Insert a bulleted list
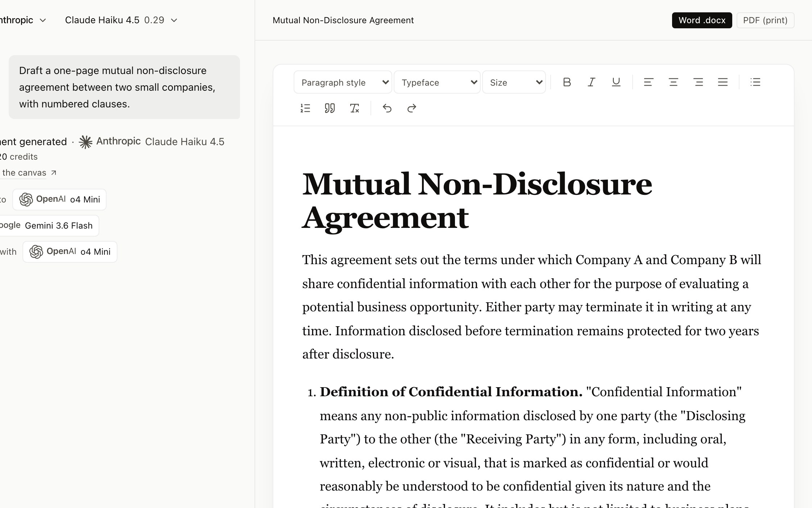The width and height of the screenshot is (812, 508). point(755,82)
